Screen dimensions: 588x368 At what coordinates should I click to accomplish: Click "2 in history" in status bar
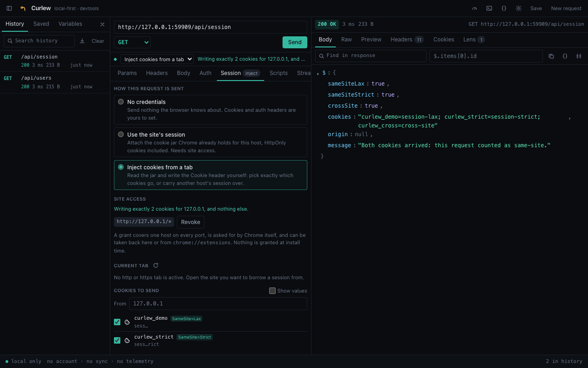[564, 362]
